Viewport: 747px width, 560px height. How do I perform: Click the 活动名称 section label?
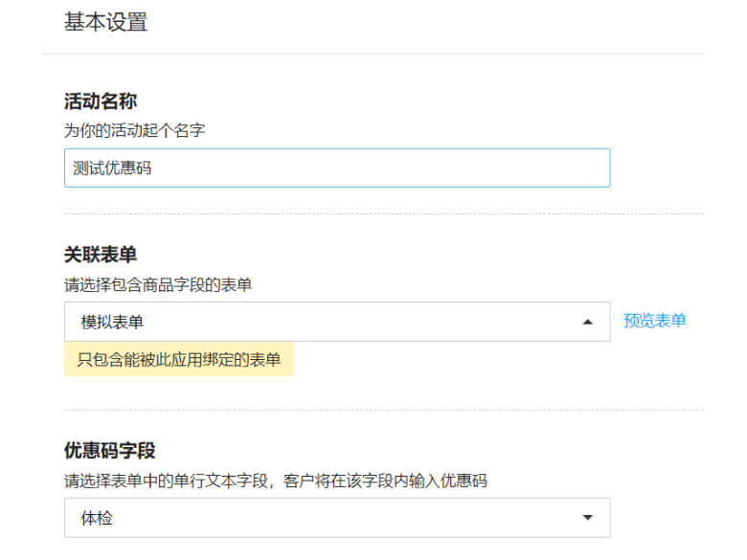[101, 101]
